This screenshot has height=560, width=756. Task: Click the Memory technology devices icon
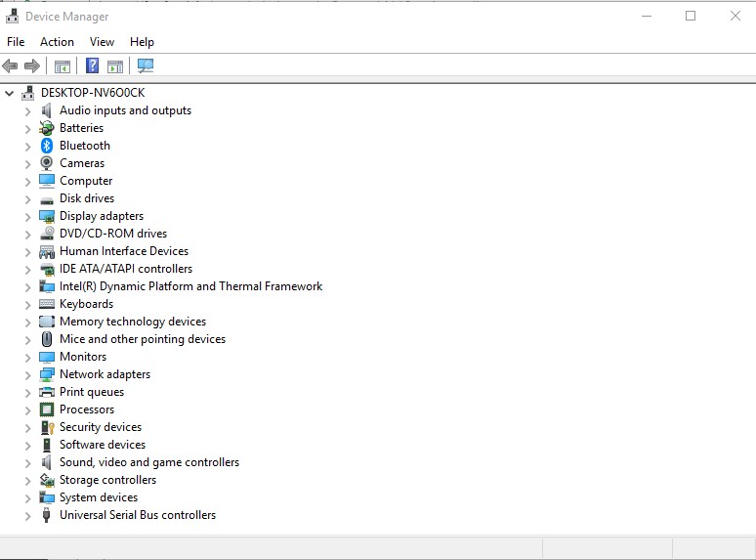tap(47, 322)
